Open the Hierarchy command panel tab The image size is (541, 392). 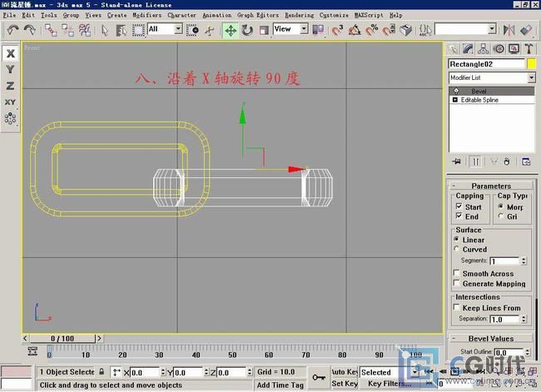(x=483, y=49)
